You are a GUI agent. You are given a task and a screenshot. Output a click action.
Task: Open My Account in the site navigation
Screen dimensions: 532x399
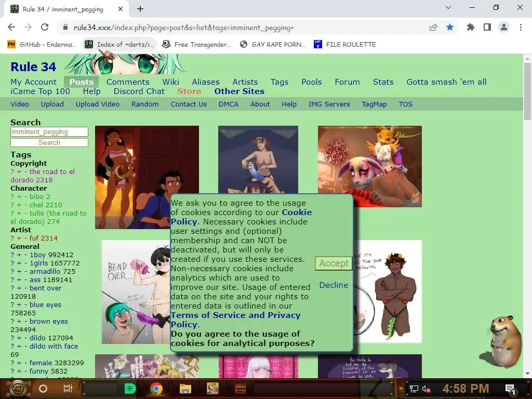[33, 82]
